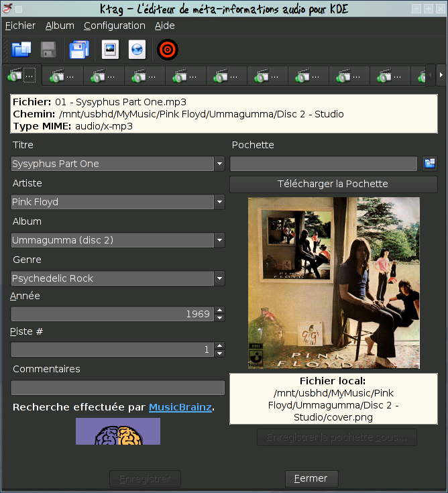Expand the Titre combo box dropdown
The height and width of the screenshot is (493, 448).
click(219, 164)
